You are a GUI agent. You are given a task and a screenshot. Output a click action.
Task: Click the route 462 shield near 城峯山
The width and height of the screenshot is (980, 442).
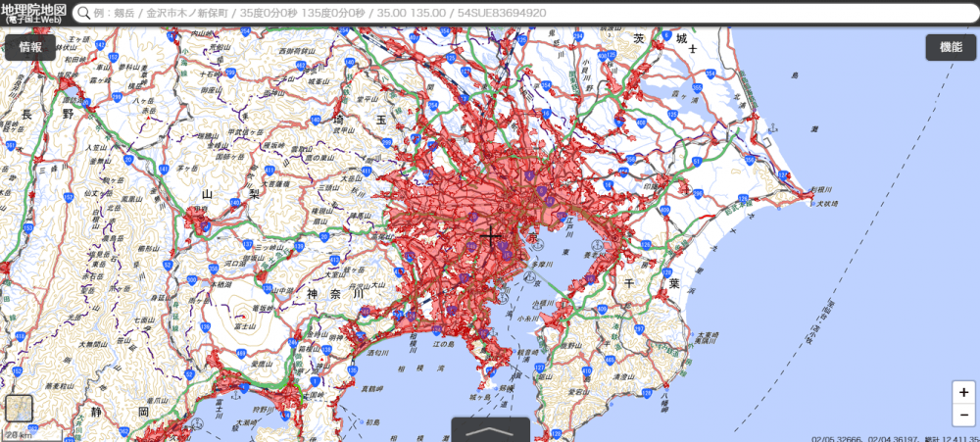tap(301, 65)
